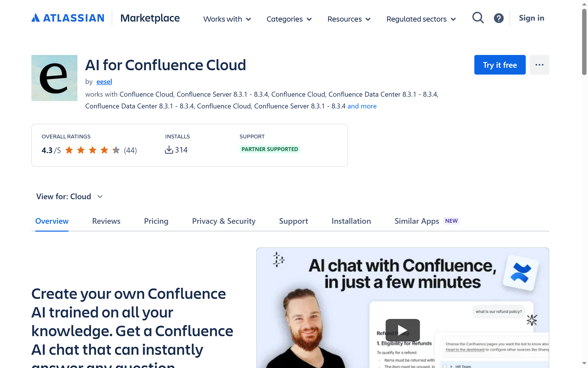Image resolution: width=588 pixels, height=368 pixels.
Task: Click the 'and more' compatibility link
Action: pos(362,106)
